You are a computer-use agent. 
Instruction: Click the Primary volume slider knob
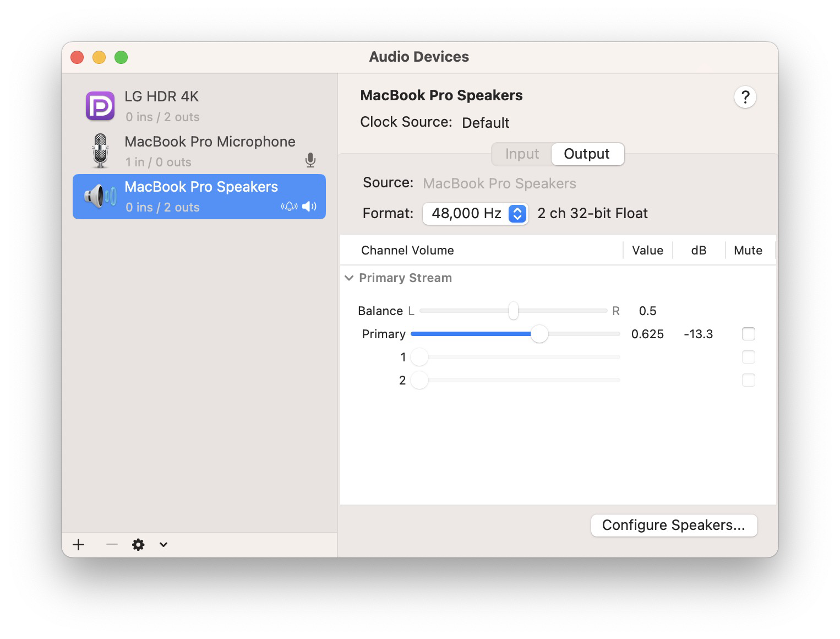coord(539,334)
